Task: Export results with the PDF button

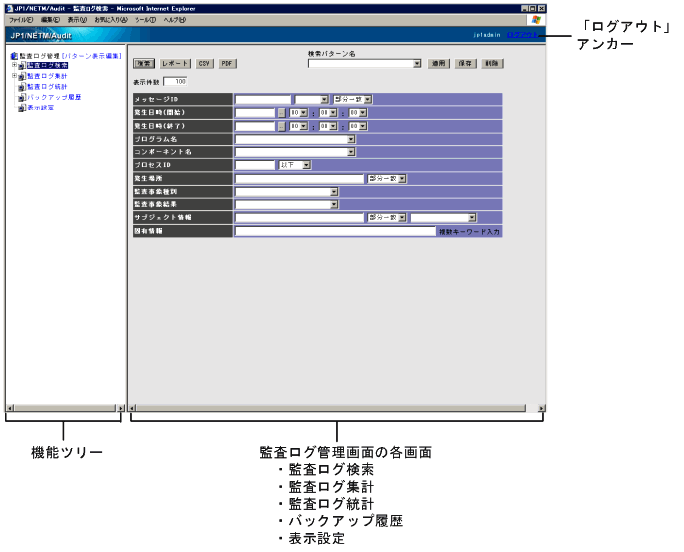Action: click(x=227, y=64)
